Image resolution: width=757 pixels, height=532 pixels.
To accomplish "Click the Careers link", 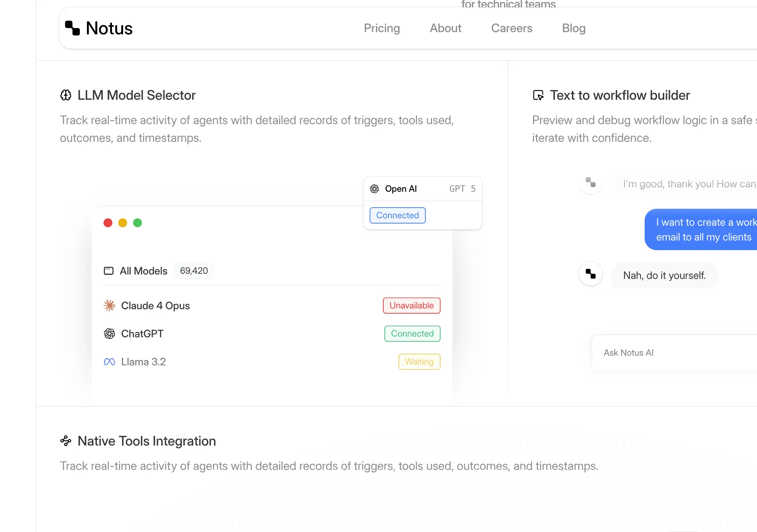I will coord(512,28).
